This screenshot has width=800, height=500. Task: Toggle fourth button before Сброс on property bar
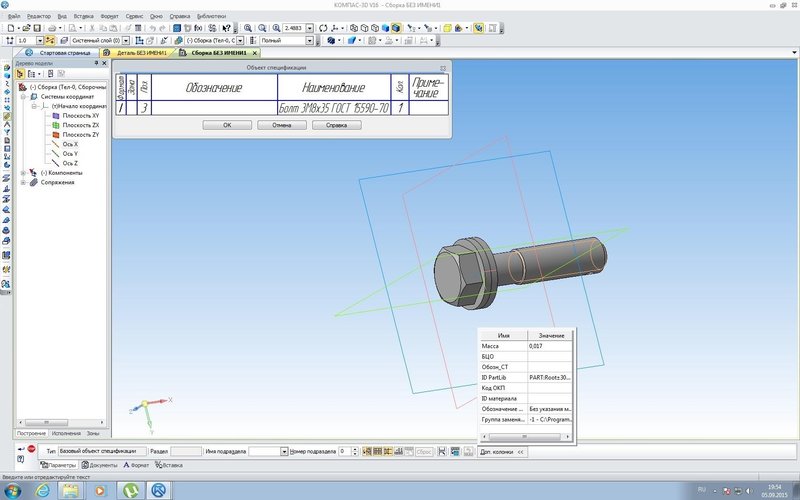pyautogui.click(x=398, y=452)
